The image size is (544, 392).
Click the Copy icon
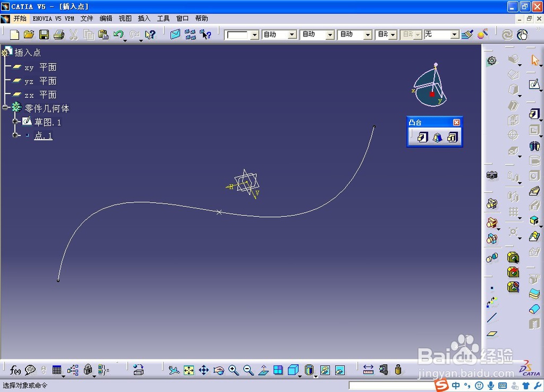(89, 34)
